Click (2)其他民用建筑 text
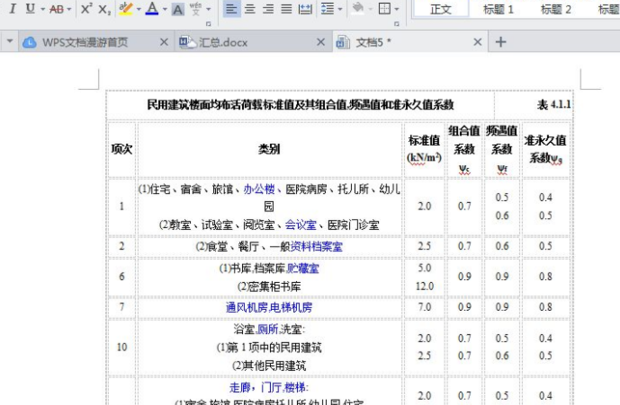Screen dimensions: 620x405 click(269, 365)
